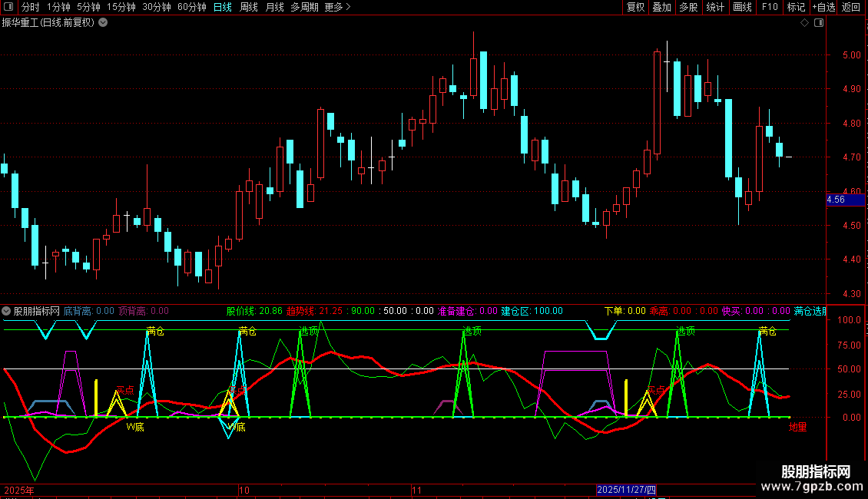868x499 pixels.
Task: Select the 60分钟 period tab
Action: 192,7
